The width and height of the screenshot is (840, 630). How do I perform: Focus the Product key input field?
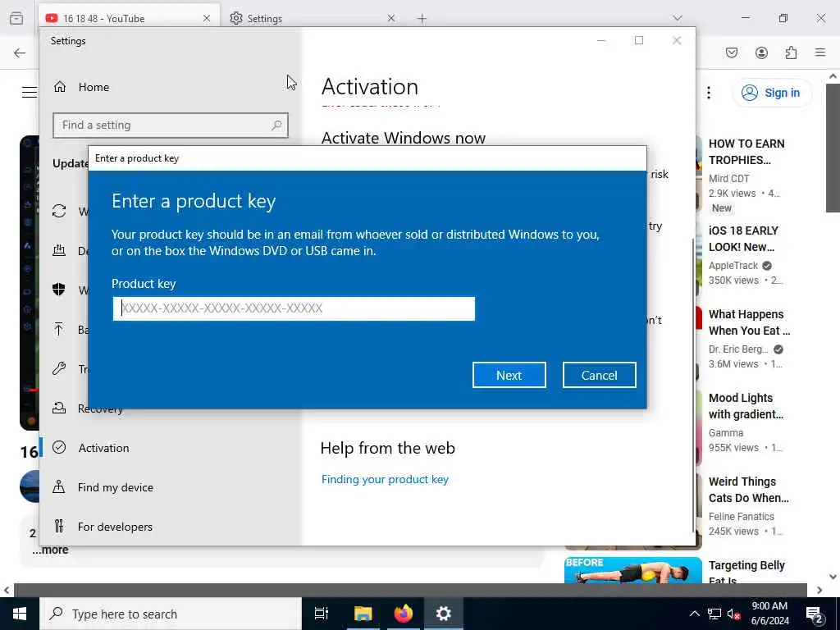coord(294,308)
